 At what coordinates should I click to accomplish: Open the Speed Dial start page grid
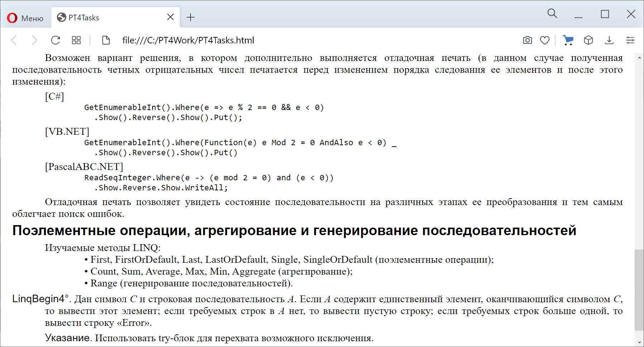[x=76, y=40]
